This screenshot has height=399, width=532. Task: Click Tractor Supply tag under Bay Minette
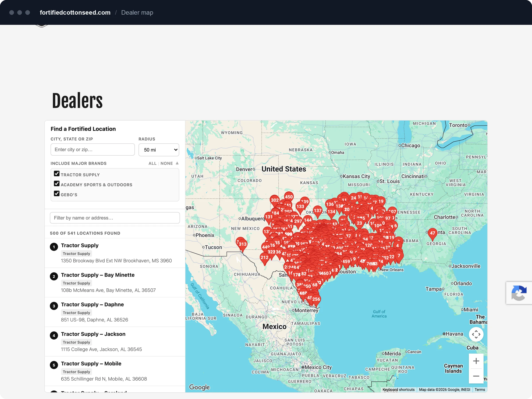(76, 283)
